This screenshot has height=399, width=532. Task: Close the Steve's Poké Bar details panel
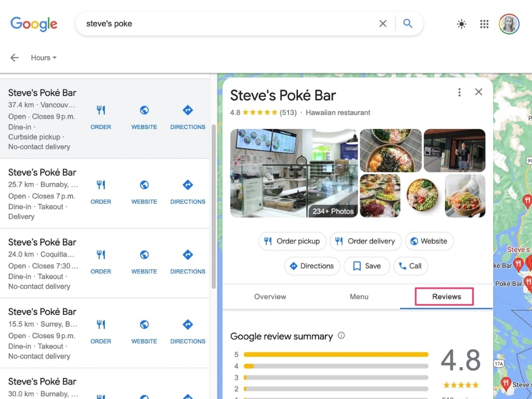(x=479, y=92)
